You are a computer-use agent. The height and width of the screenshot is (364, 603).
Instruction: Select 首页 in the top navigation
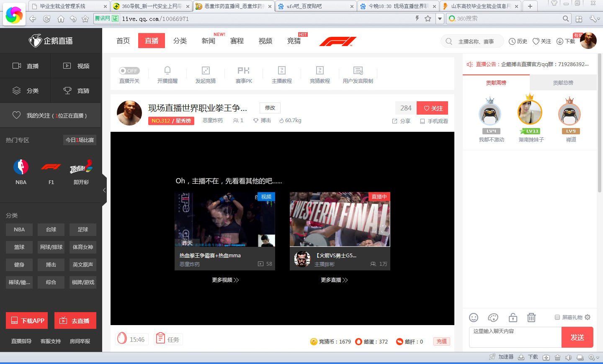(x=123, y=41)
